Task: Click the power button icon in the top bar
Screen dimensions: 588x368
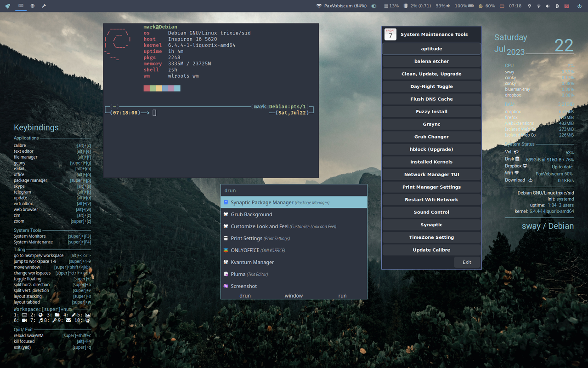Action: coord(579,6)
